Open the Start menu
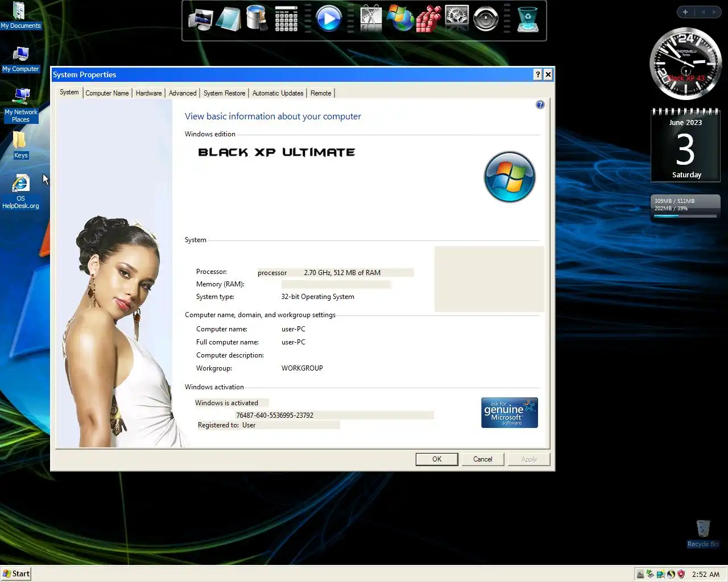728x582 pixels. pos(16,573)
